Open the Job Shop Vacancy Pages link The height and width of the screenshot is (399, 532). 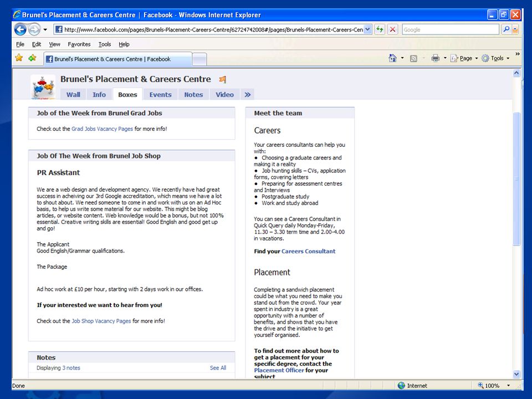(x=101, y=321)
